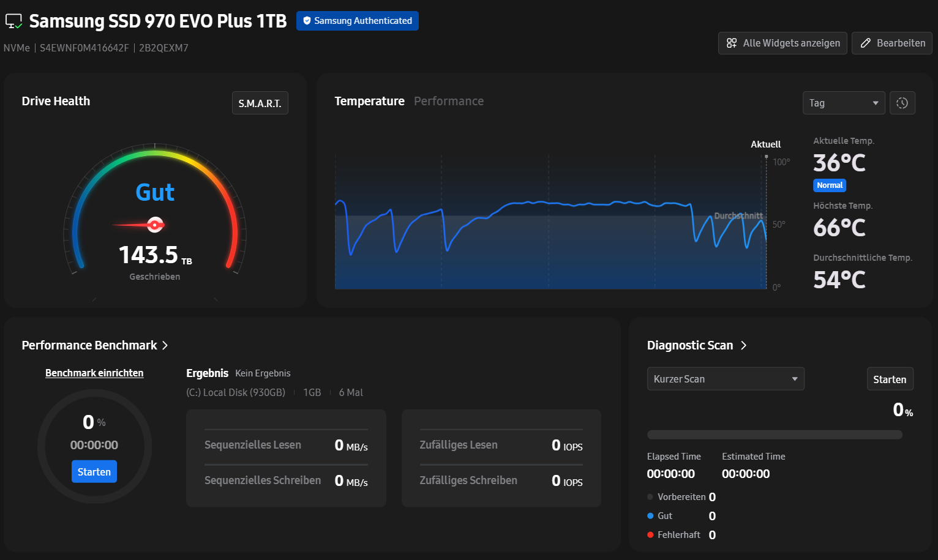The width and height of the screenshot is (938, 560).
Task: Click the pencil icon in Bearbeiten button
Action: [x=866, y=43]
